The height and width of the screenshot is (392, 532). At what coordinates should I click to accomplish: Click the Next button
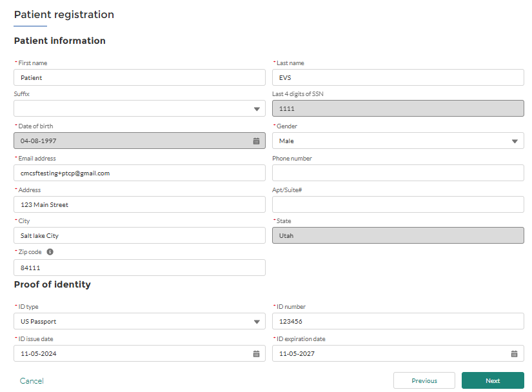click(493, 380)
